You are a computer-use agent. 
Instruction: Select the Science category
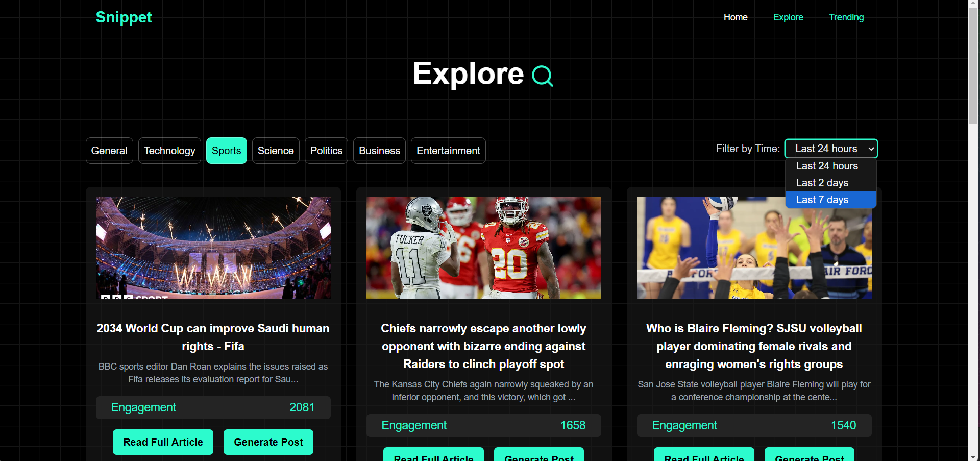point(276,151)
